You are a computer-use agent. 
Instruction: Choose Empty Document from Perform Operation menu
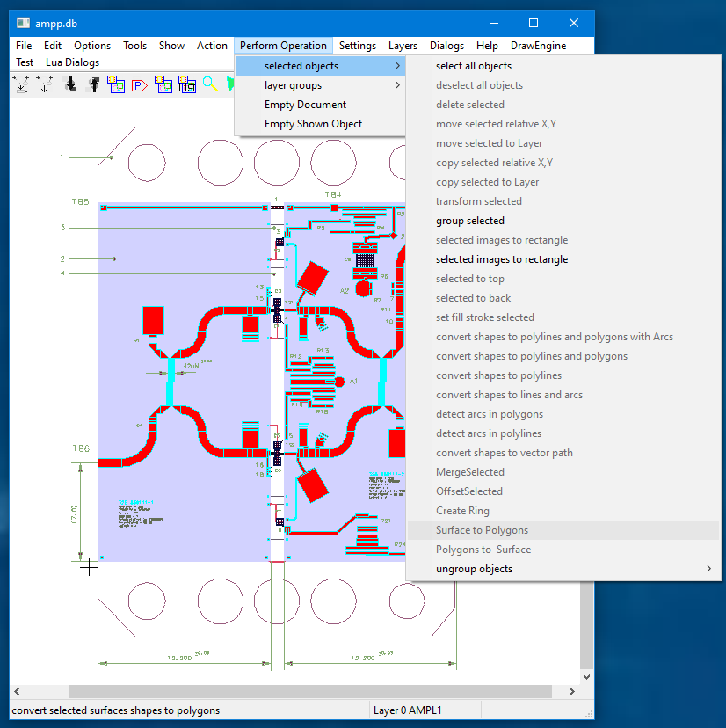coord(306,105)
